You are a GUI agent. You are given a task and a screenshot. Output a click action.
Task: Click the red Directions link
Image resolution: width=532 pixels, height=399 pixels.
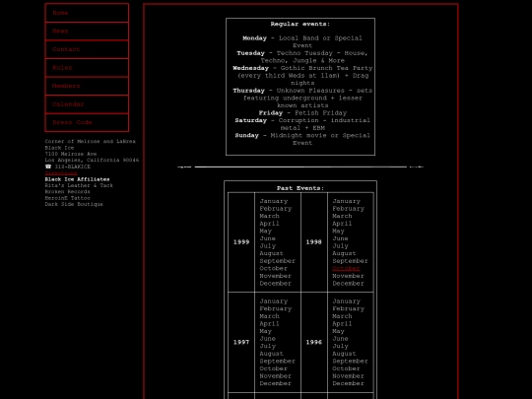point(61,173)
